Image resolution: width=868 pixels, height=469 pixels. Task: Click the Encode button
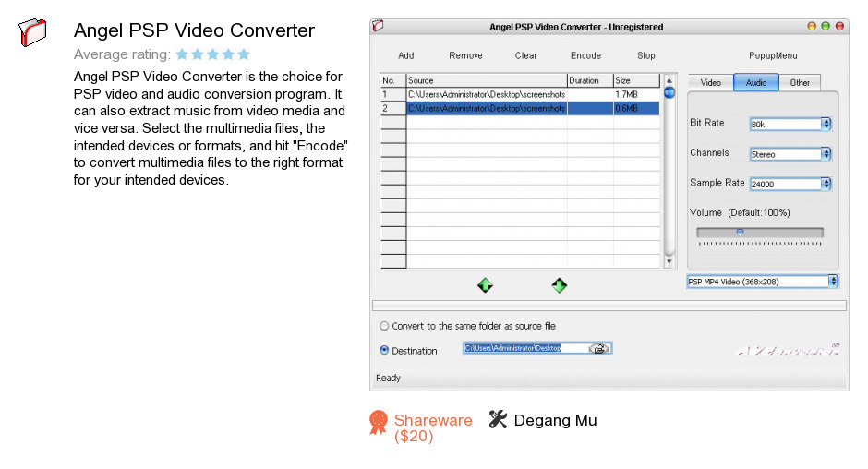[585, 55]
